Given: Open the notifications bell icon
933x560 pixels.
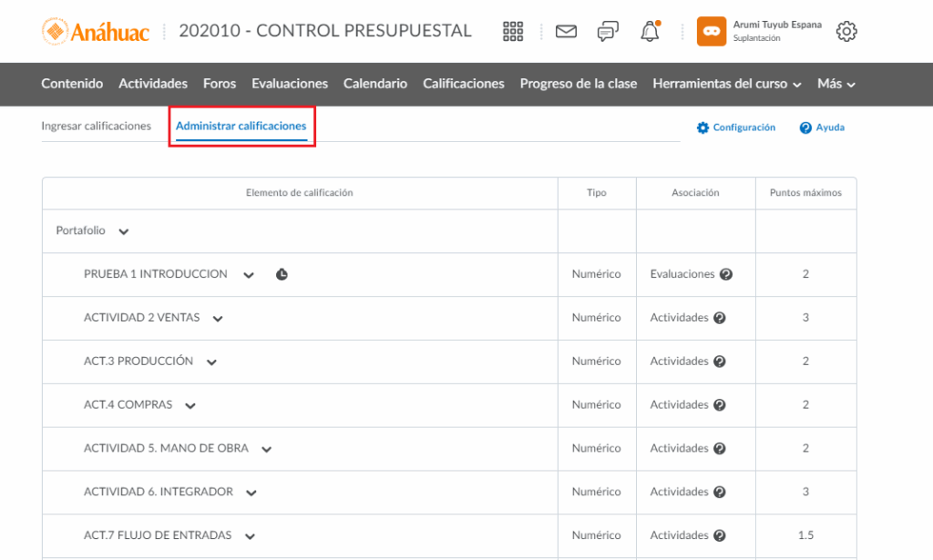Looking at the screenshot, I should [x=650, y=31].
